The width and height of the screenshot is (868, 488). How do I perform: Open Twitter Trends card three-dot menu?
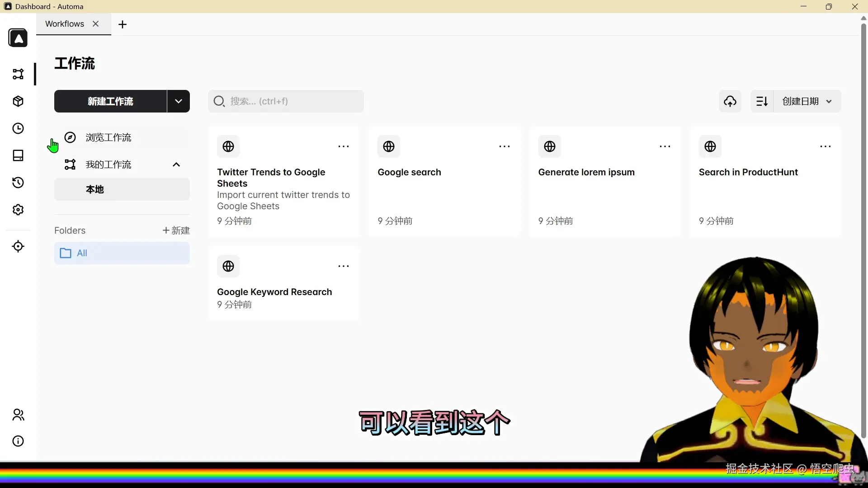pyautogui.click(x=344, y=146)
